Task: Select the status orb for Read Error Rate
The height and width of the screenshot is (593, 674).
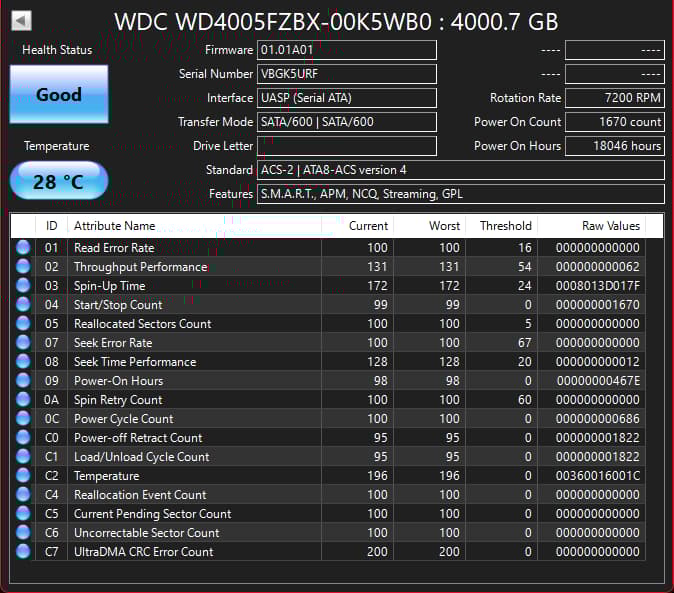Action: point(23,248)
